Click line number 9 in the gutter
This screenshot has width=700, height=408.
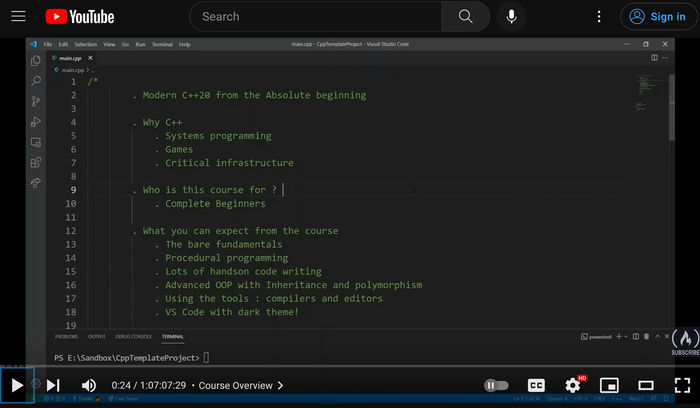73,190
